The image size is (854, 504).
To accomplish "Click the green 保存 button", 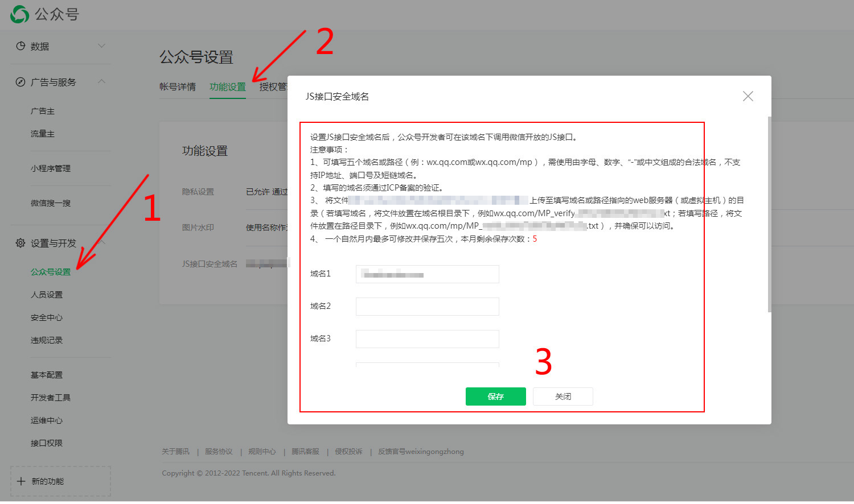I will pyautogui.click(x=496, y=396).
